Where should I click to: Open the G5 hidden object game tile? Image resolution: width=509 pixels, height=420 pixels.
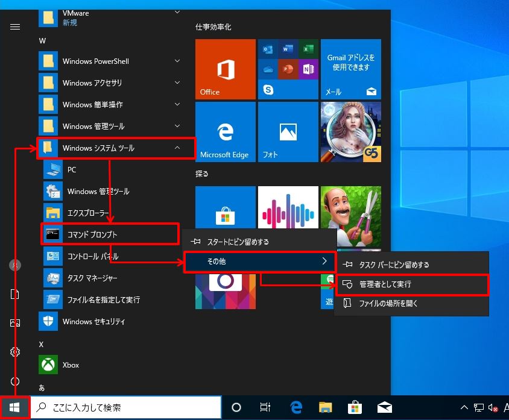[x=350, y=132]
